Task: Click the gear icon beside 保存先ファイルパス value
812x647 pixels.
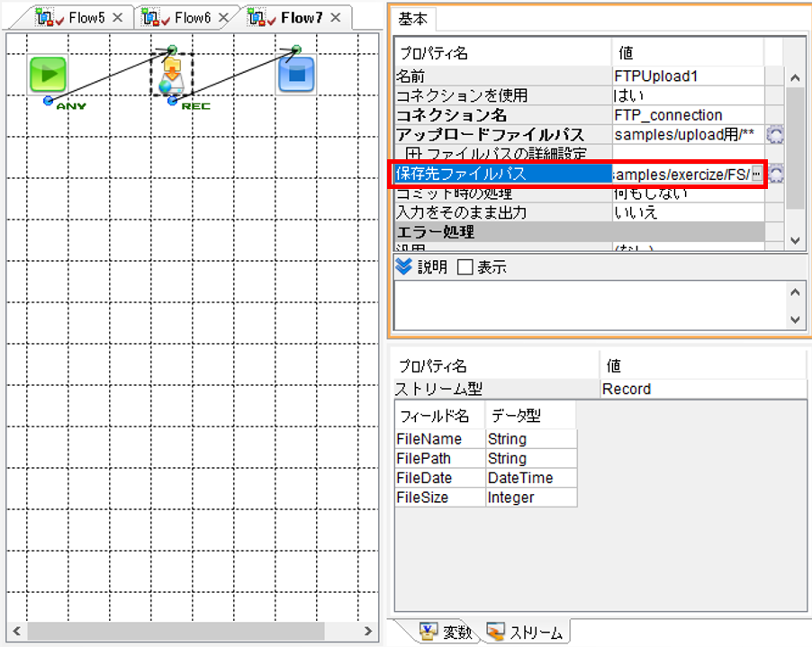Action: [775, 174]
